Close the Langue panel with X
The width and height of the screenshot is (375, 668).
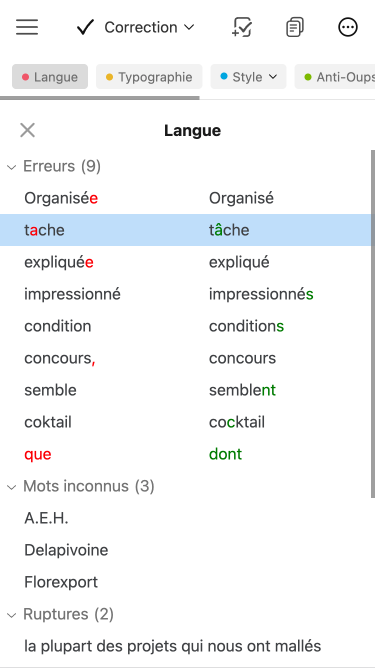coord(27,130)
